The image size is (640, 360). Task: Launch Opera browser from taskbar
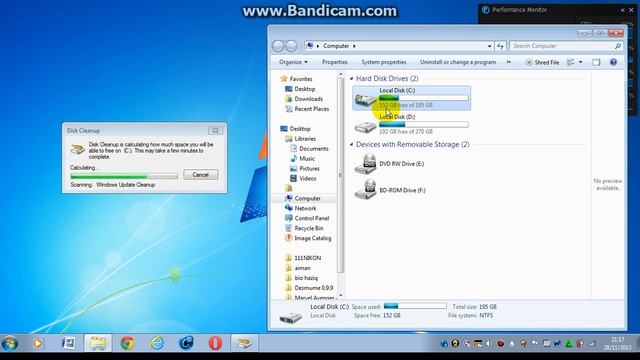coord(215,343)
